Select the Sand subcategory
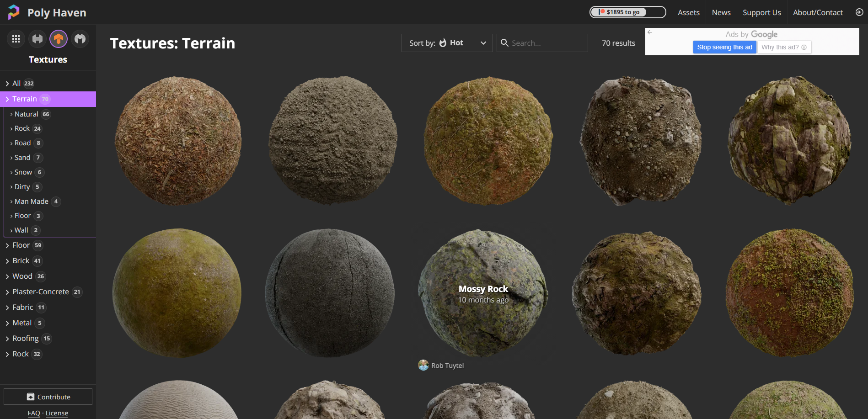This screenshot has width=868, height=419. click(50, 158)
